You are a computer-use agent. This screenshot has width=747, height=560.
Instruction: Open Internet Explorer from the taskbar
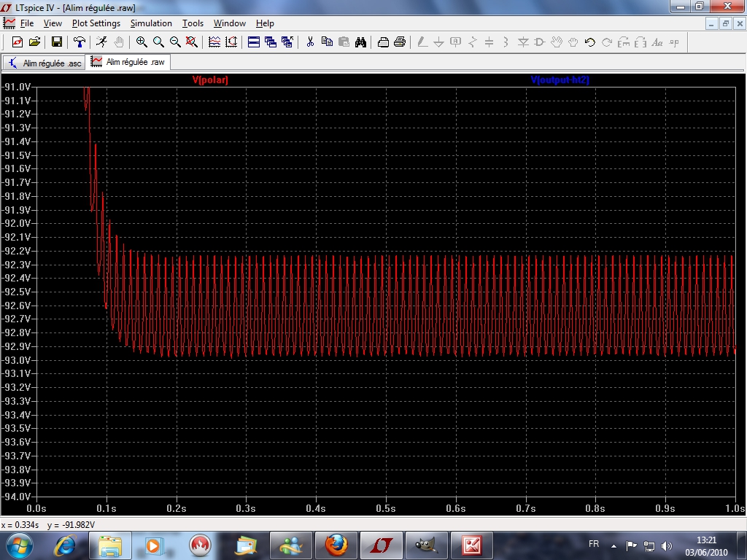point(65,545)
